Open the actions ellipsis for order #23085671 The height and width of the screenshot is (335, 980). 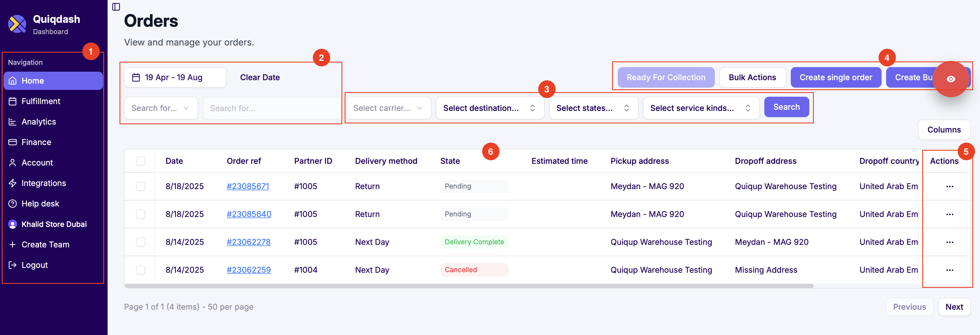coord(950,186)
